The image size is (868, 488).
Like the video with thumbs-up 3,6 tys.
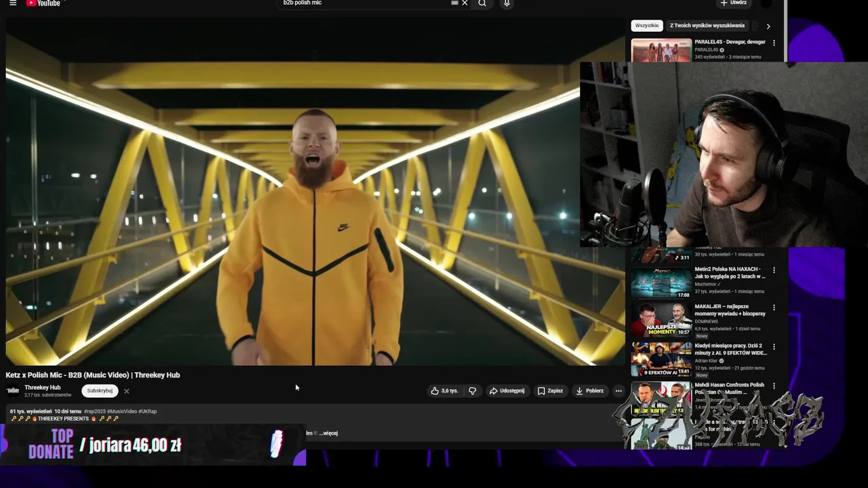tap(445, 391)
